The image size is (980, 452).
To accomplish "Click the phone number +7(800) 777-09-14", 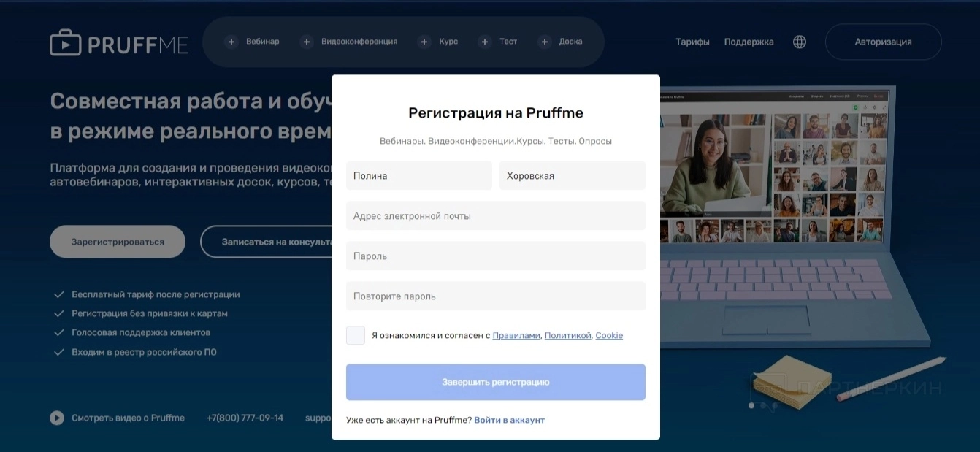I will click(245, 418).
